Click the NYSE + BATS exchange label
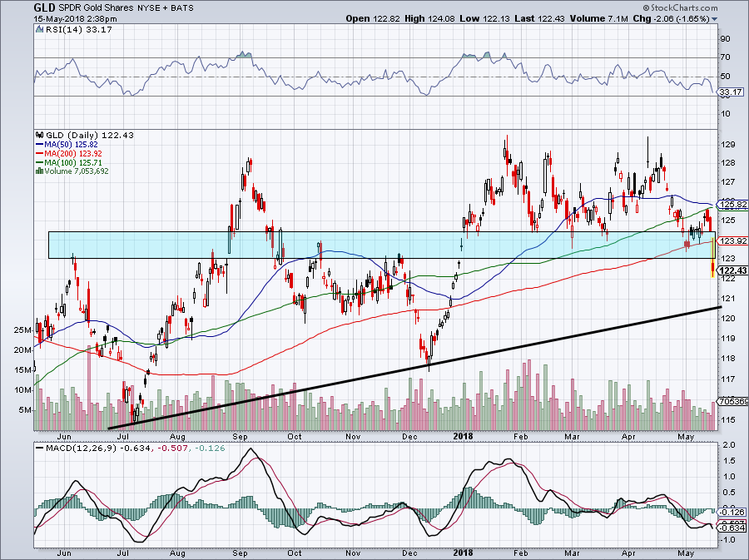 pyautogui.click(x=166, y=8)
